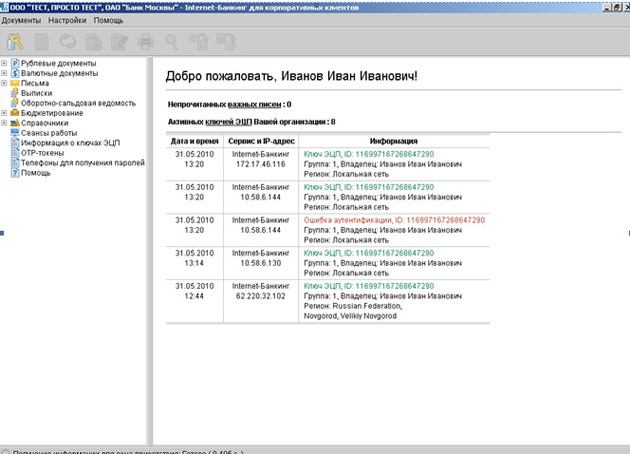Click the document with pencil edit icon
This screenshot has height=454, width=630.
coord(119,42)
